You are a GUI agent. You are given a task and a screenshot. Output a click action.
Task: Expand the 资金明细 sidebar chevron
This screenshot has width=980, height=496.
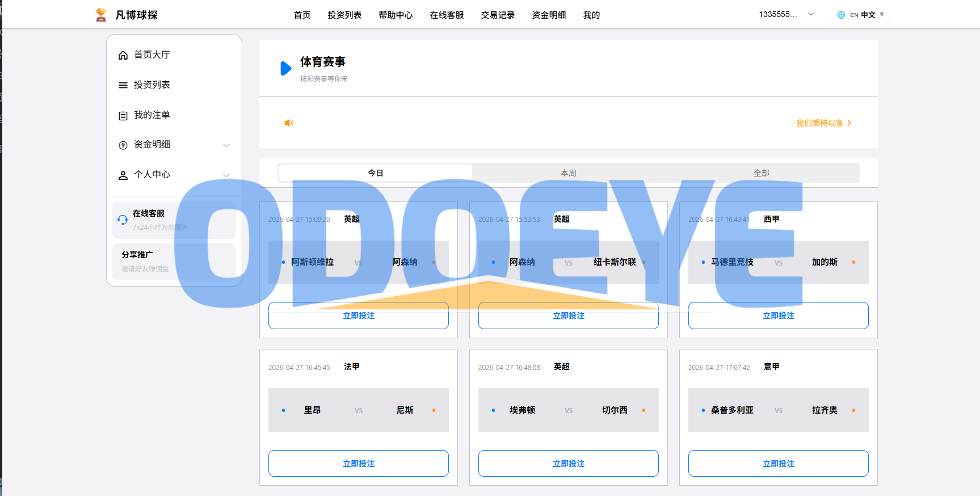pyautogui.click(x=226, y=145)
